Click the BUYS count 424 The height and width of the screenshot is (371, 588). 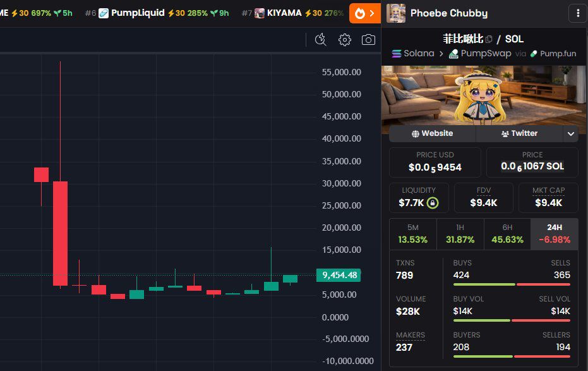pos(461,275)
